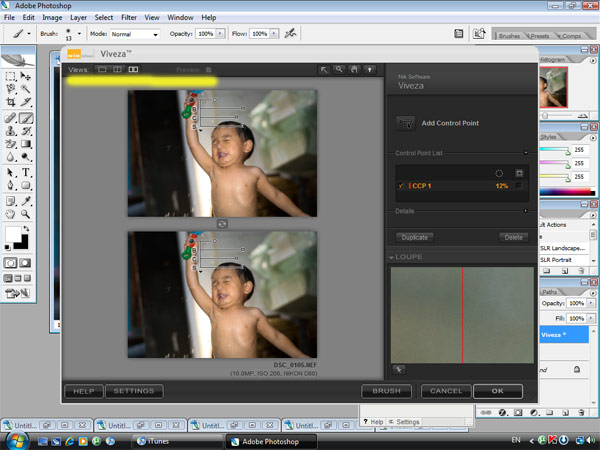Click swap icon between preview images

click(222, 224)
